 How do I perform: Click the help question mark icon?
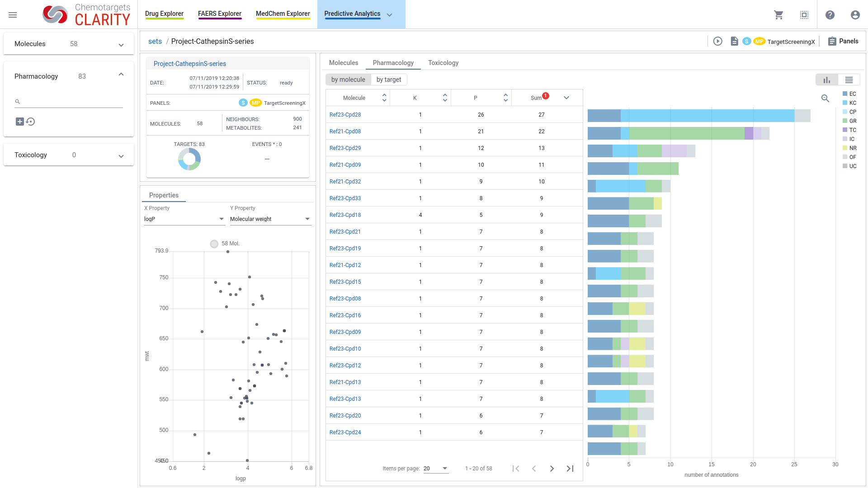click(830, 15)
